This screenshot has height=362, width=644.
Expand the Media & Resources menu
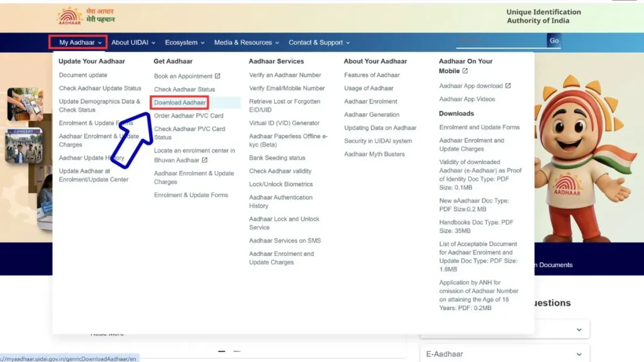(247, 42)
